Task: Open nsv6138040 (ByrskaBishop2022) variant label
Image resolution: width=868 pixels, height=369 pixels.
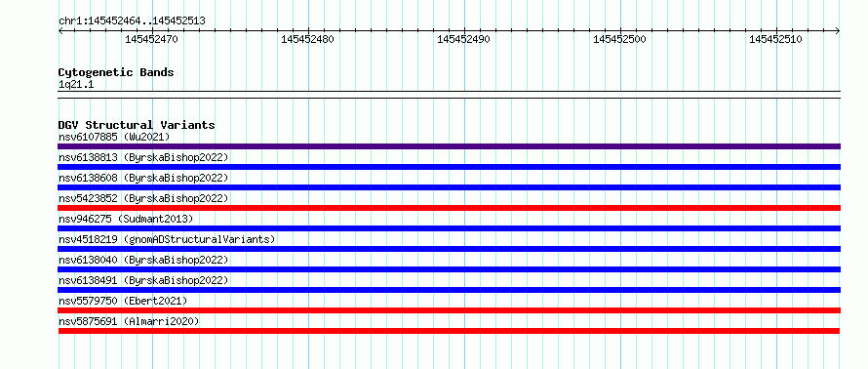Action: point(143,260)
